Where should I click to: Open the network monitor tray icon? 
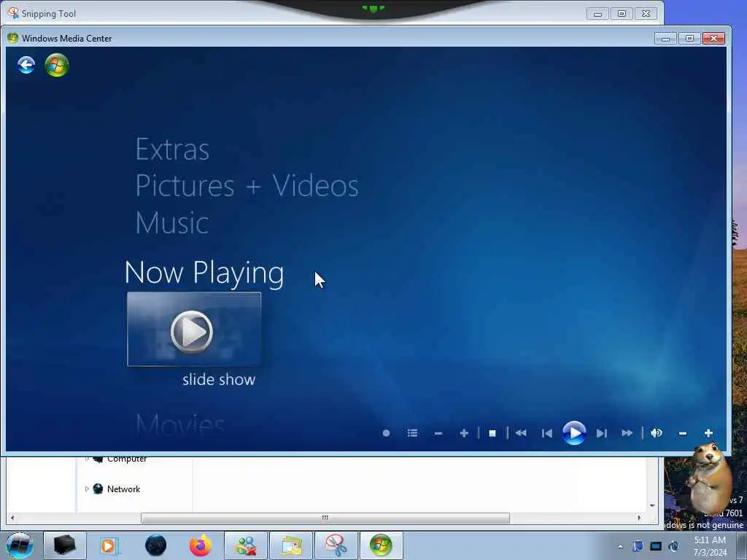pos(656,546)
